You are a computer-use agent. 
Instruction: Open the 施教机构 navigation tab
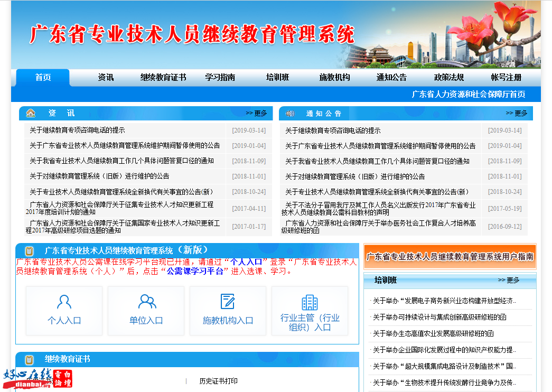pos(334,78)
